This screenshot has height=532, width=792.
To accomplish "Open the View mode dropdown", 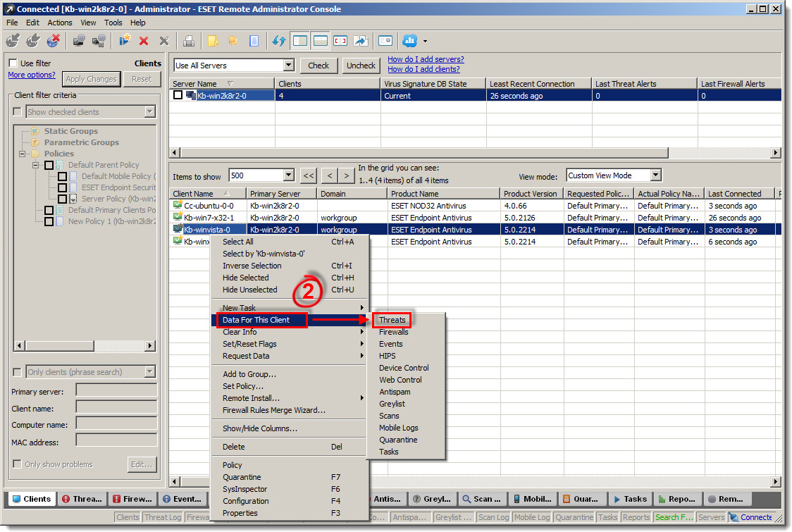I will (x=655, y=175).
